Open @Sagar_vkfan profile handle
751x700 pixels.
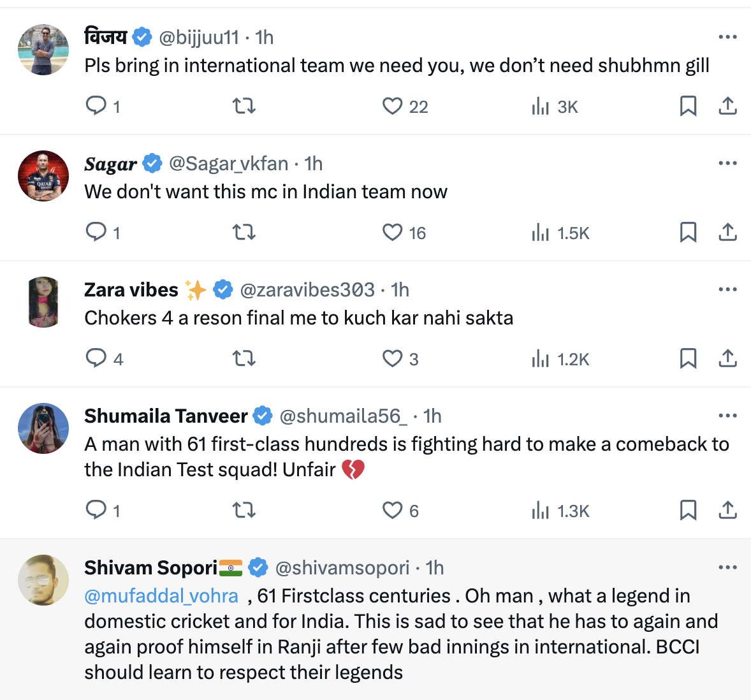coord(228,164)
